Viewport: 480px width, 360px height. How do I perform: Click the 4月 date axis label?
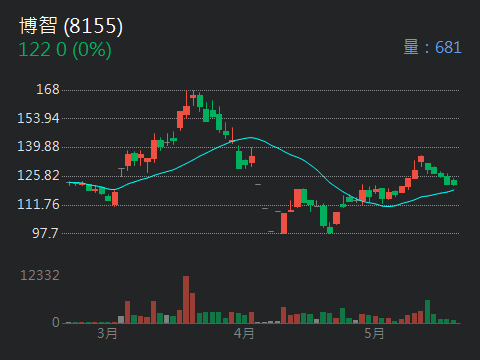(244, 333)
